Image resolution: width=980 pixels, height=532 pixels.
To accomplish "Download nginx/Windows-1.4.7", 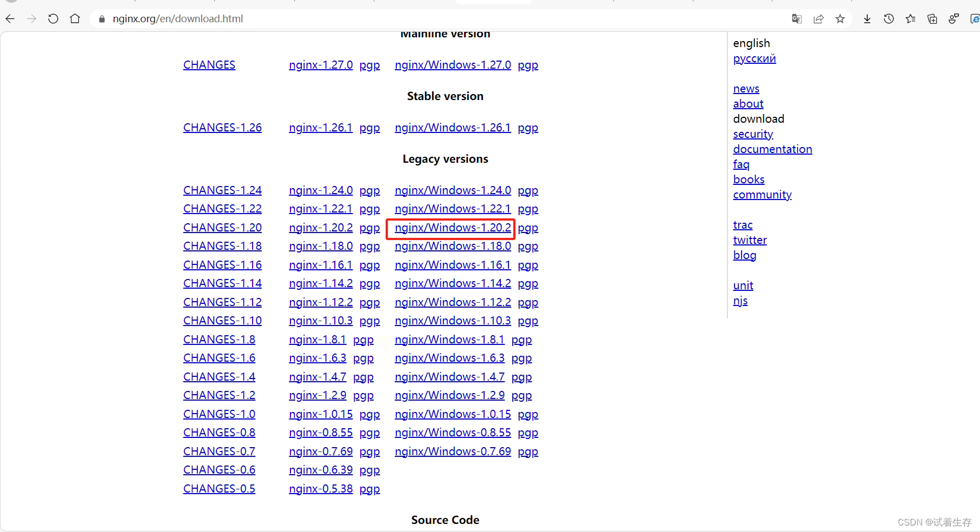I will [449, 377].
